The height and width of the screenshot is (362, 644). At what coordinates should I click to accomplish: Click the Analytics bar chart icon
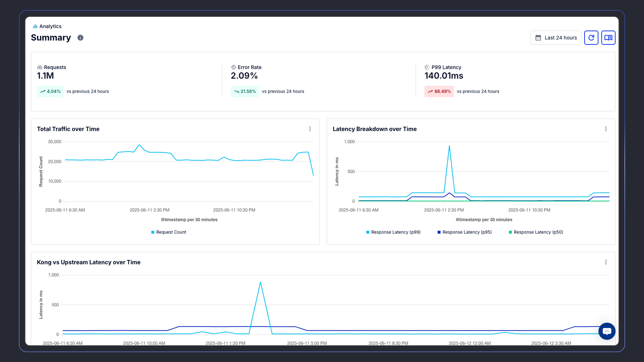[x=35, y=26]
